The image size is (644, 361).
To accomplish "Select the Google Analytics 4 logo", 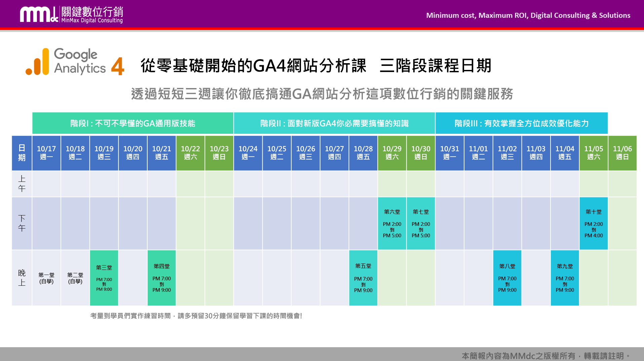I will pyautogui.click(x=74, y=62).
